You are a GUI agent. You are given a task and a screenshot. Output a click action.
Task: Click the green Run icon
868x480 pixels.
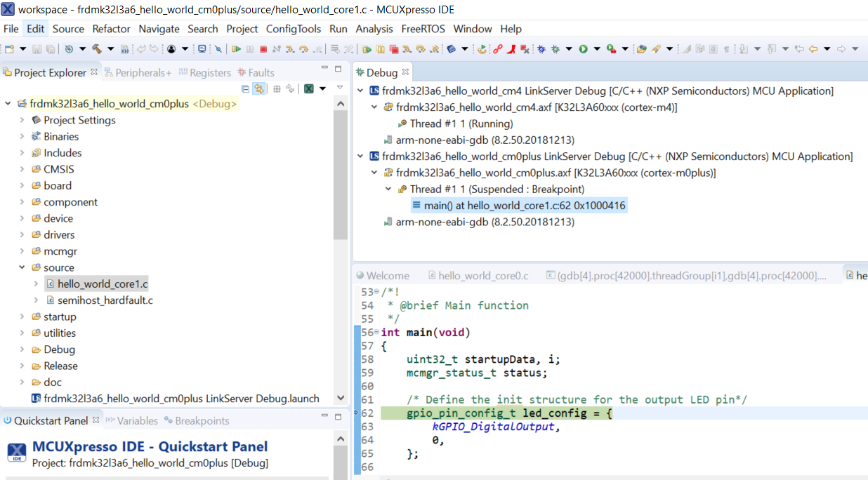(583, 49)
